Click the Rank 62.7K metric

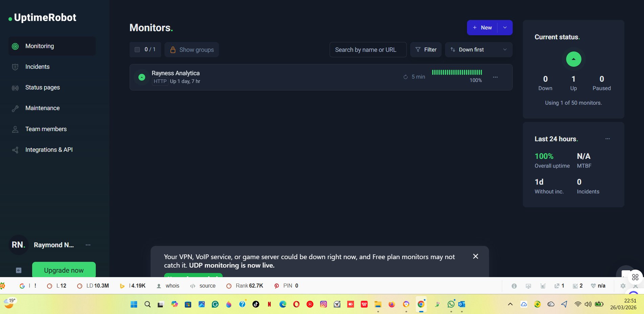tap(245, 286)
